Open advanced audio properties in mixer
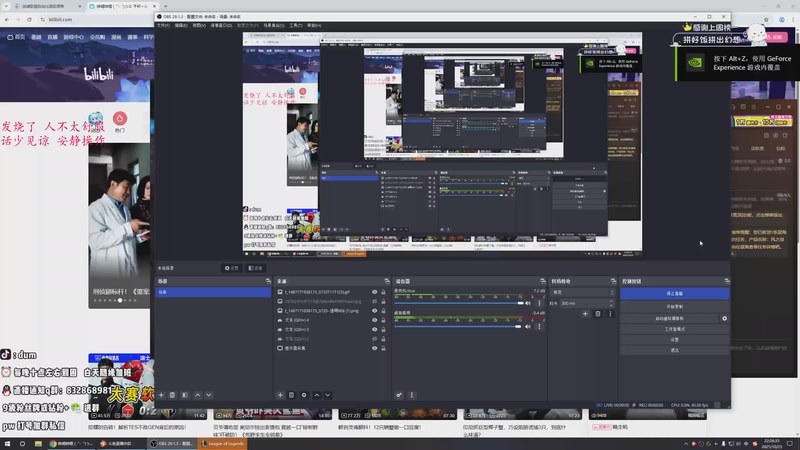The width and height of the screenshot is (800, 450). click(x=399, y=395)
